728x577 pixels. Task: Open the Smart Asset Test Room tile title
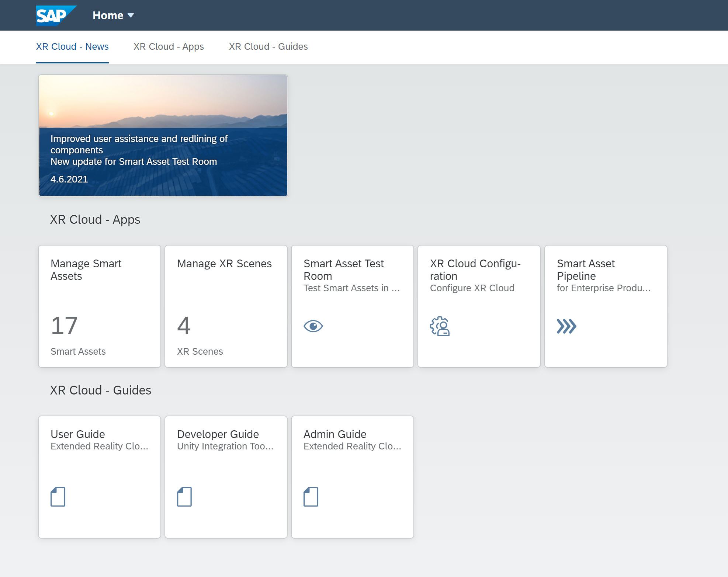343,270
